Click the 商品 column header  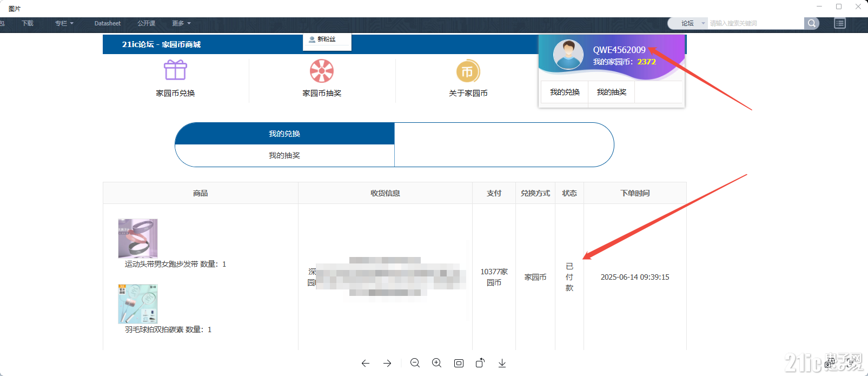[201, 193]
